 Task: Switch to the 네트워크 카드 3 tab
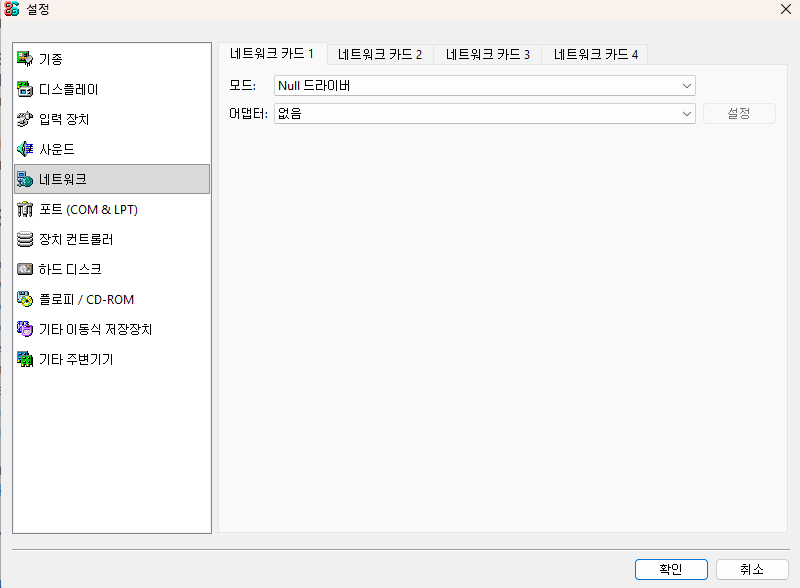pyautogui.click(x=488, y=54)
